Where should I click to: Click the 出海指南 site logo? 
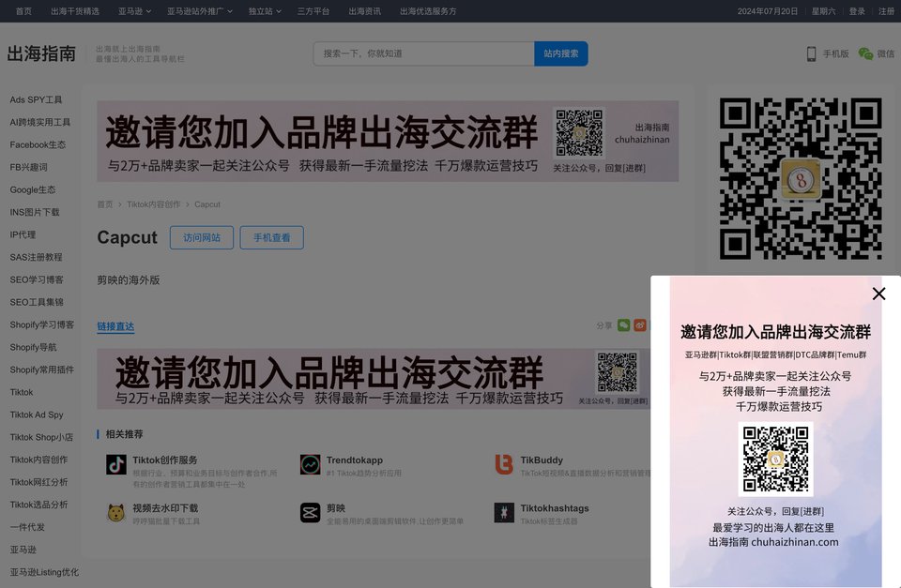point(41,53)
